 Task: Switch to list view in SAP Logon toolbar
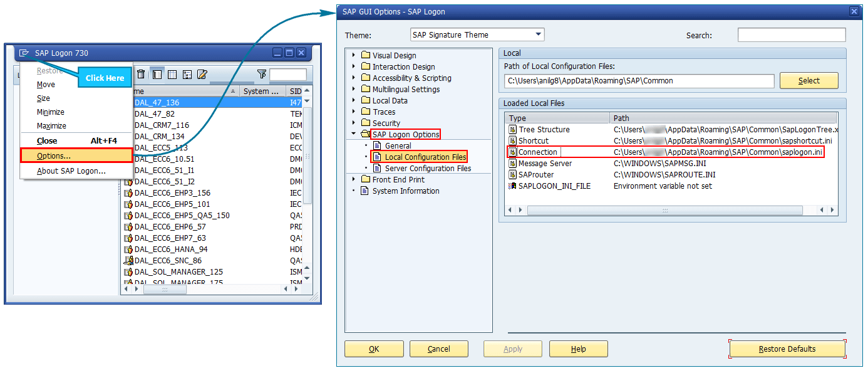point(157,73)
